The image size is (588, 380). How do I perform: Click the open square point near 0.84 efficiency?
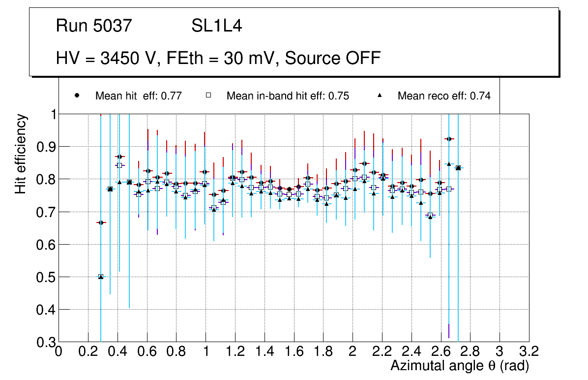(119, 165)
